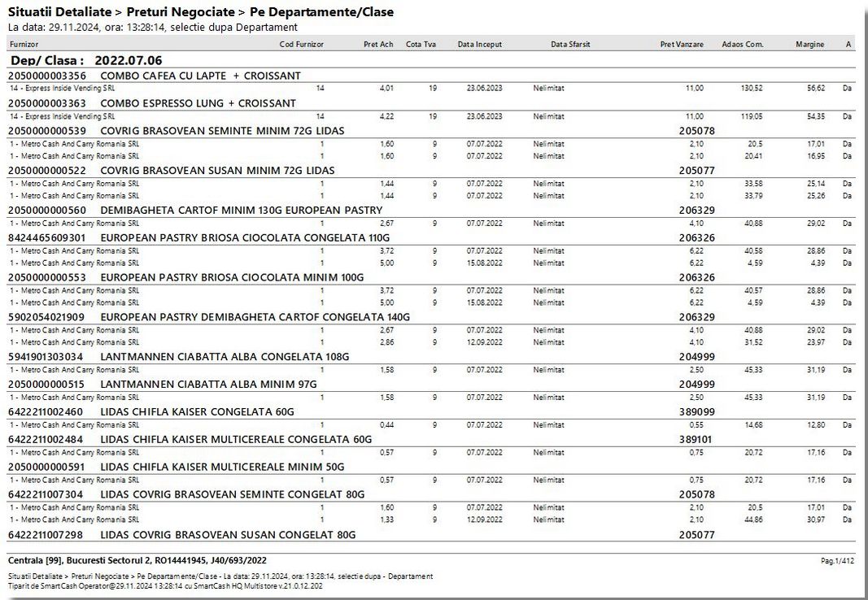This screenshot has height=600, width=868.
Task: Select COVRIG BRASOVEAN SUSAN MINIM 72G LIDAS
Action: coord(217,171)
